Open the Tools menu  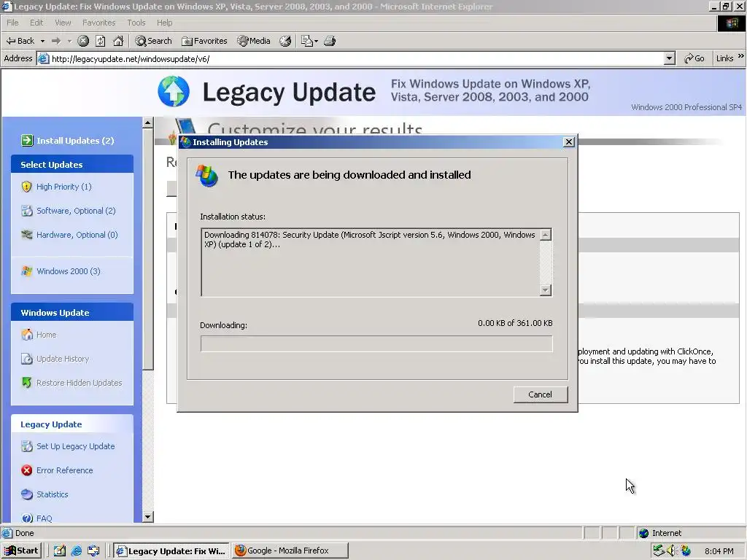136,23
